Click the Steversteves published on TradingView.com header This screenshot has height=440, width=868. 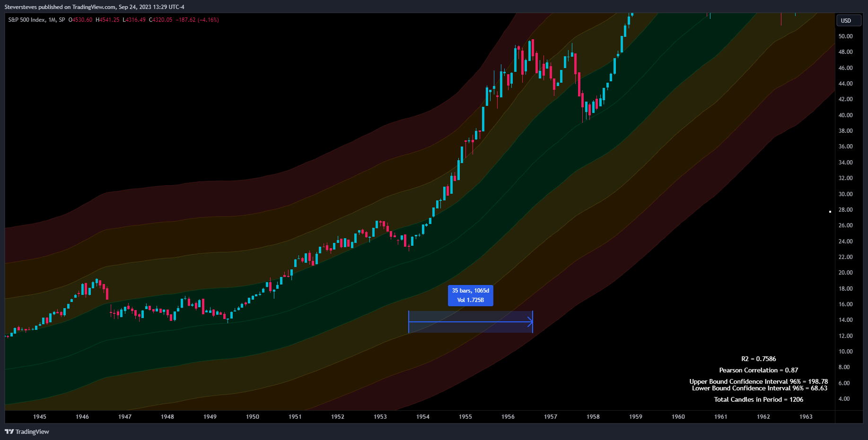[95, 7]
